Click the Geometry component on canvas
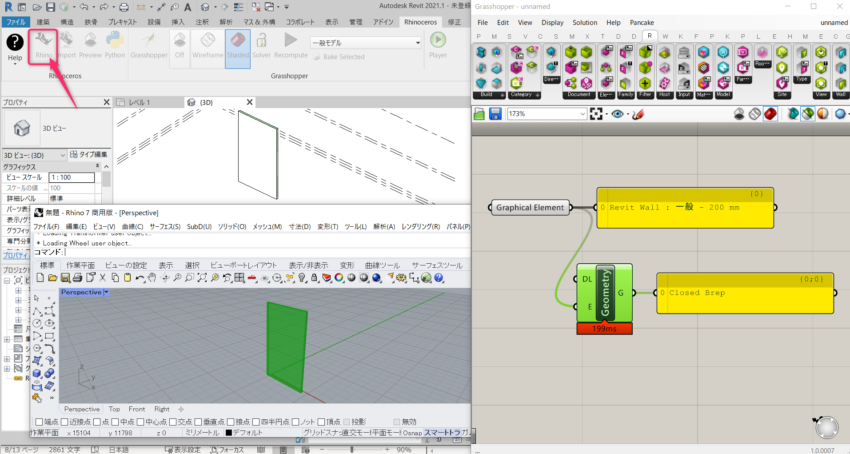 pyautogui.click(x=604, y=293)
